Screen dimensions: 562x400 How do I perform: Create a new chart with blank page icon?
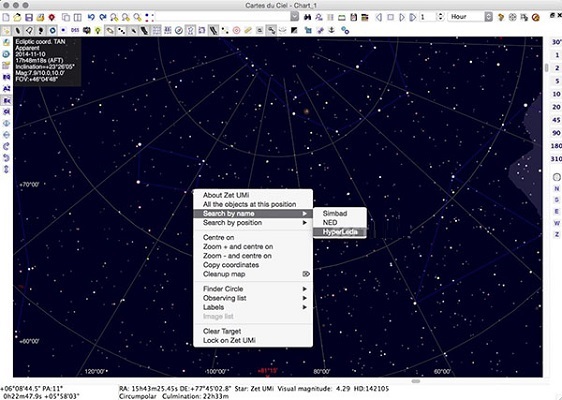[6, 17]
